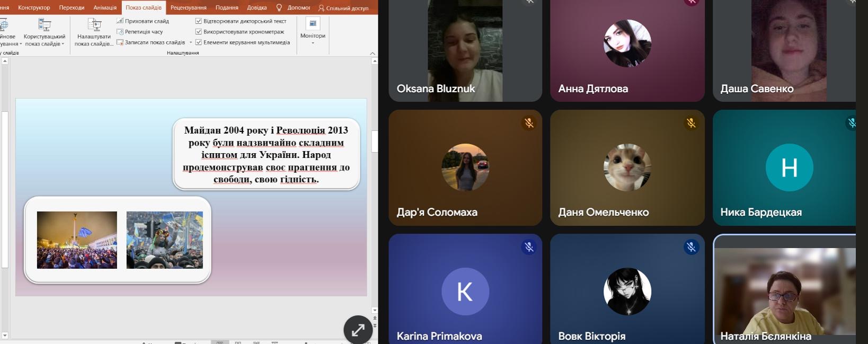Click the fullscreen expand arrows button

tap(358, 330)
